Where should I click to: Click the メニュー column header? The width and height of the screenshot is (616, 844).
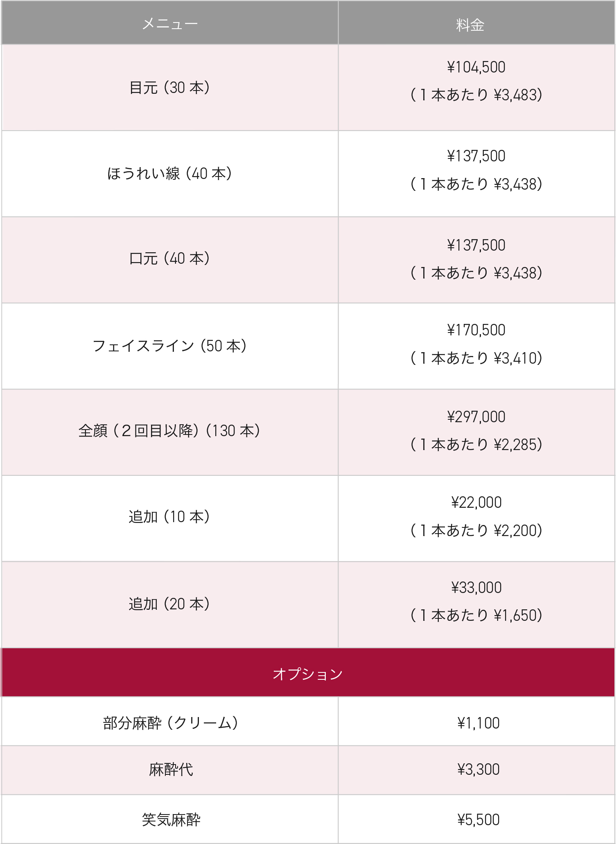(x=170, y=24)
